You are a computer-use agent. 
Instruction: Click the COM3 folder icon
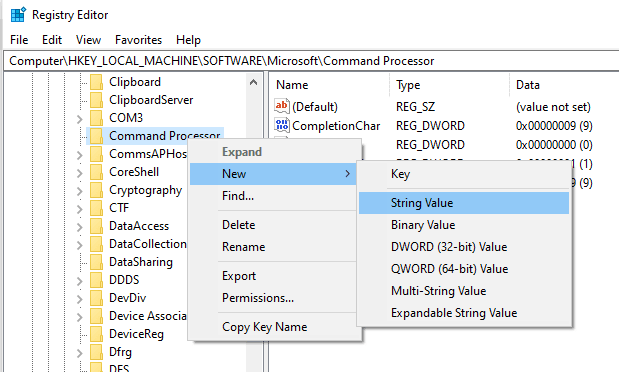tap(96, 118)
